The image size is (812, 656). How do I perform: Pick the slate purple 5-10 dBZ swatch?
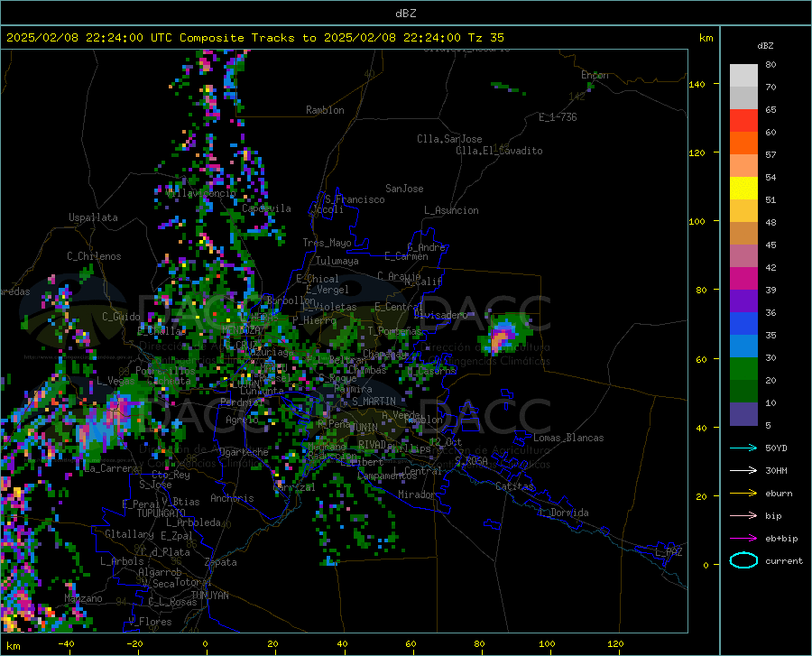click(x=743, y=414)
